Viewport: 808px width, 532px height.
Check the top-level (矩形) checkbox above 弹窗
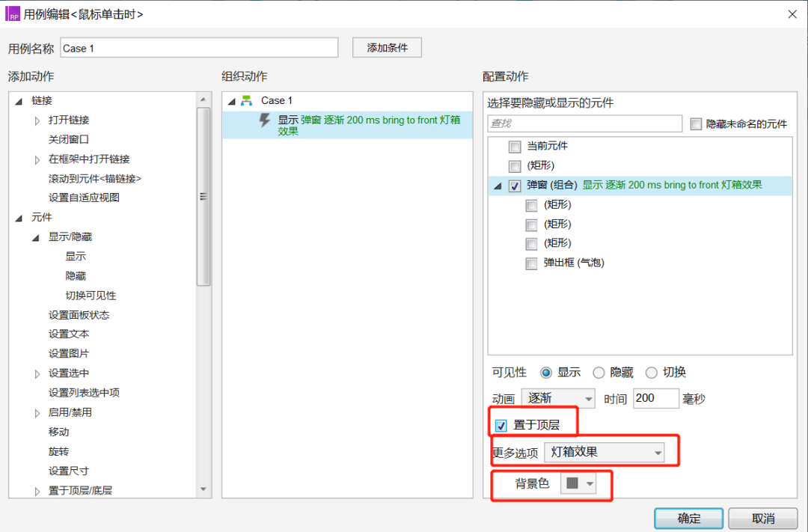[x=514, y=166]
